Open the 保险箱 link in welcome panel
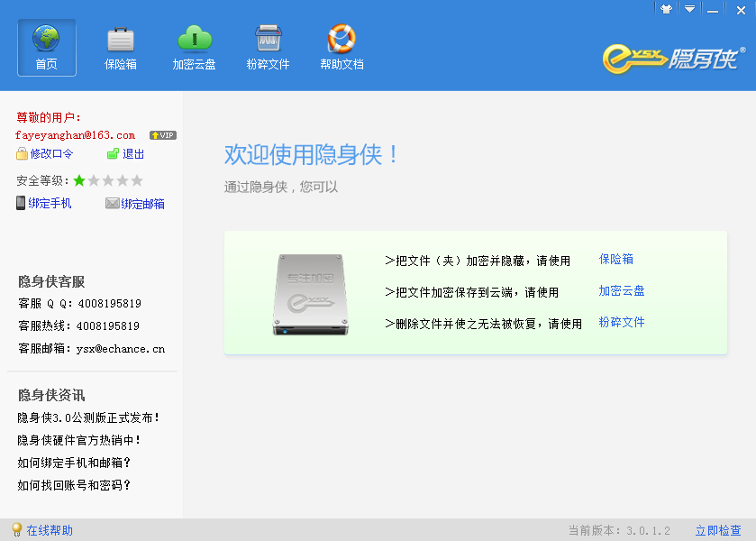The image size is (756, 541). 615,259
